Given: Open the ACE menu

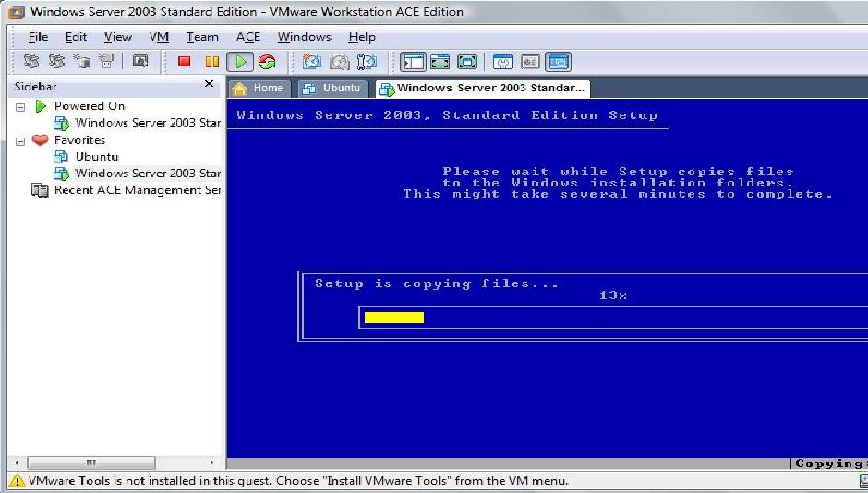Looking at the screenshot, I should pyautogui.click(x=248, y=37).
